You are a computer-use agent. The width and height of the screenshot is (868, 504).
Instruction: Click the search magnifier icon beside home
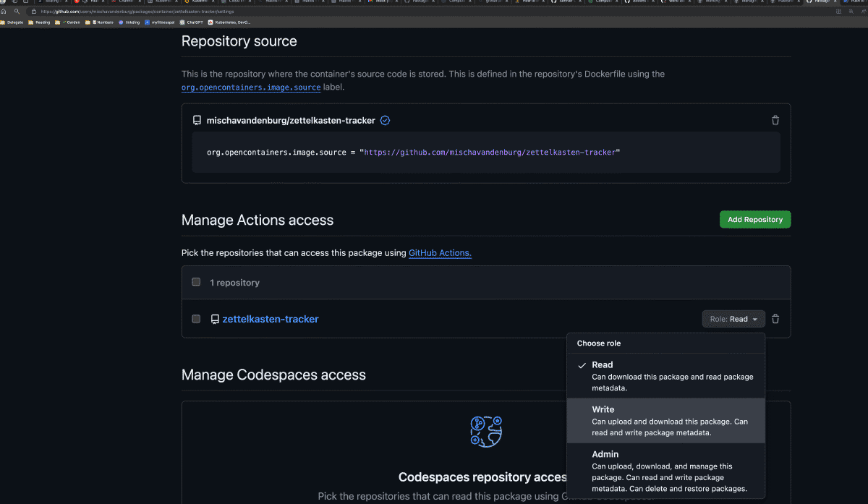(x=17, y=12)
